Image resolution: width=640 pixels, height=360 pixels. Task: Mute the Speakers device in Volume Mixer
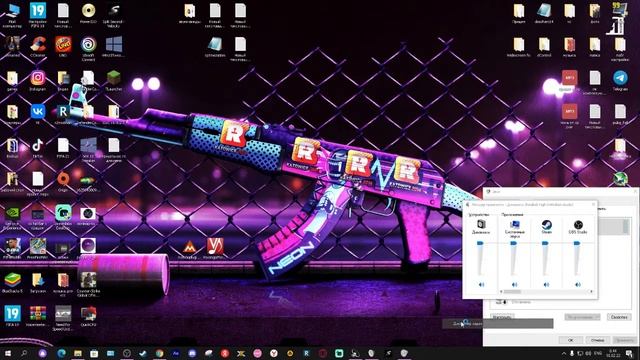pyautogui.click(x=481, y=284)
